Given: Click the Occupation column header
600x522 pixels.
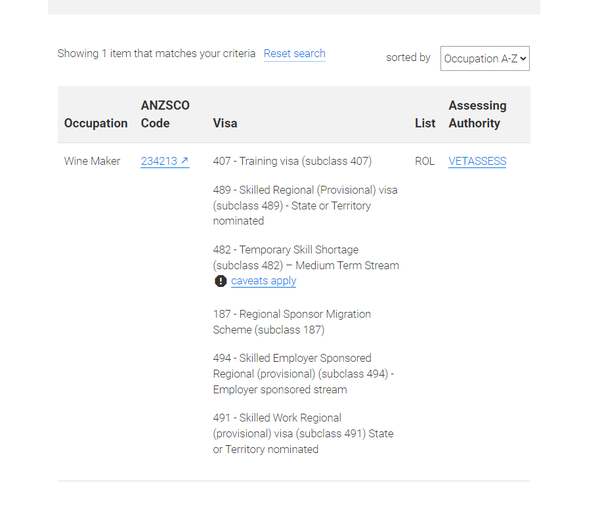Looking at the screenshot, I should [x=96, y=123].
